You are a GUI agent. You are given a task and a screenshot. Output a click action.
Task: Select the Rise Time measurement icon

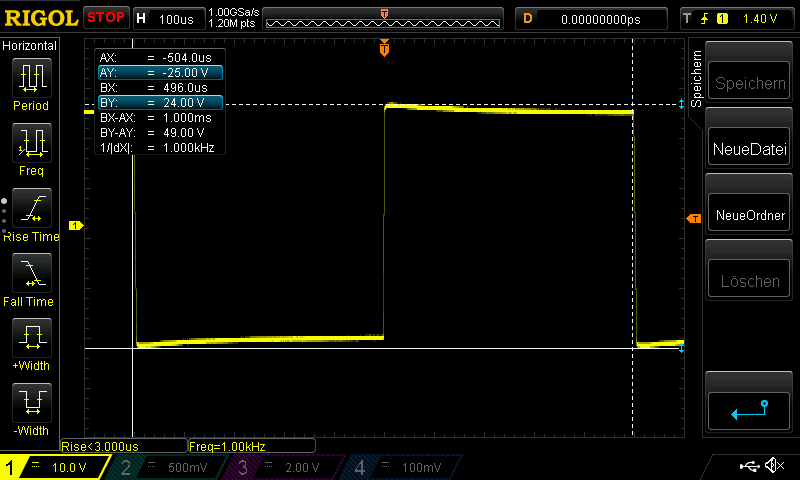(x=32, y=208)
